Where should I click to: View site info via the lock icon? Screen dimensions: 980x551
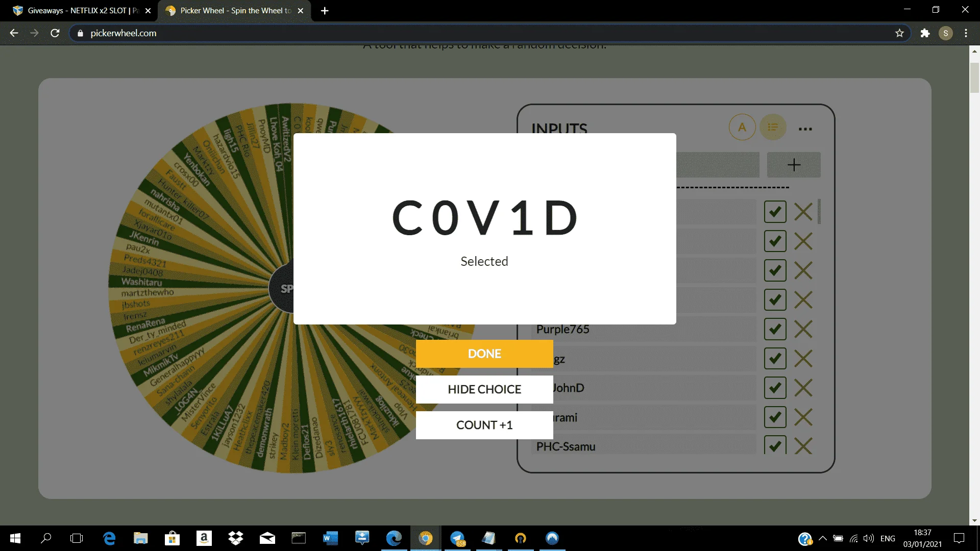click(x=80, y=33)
